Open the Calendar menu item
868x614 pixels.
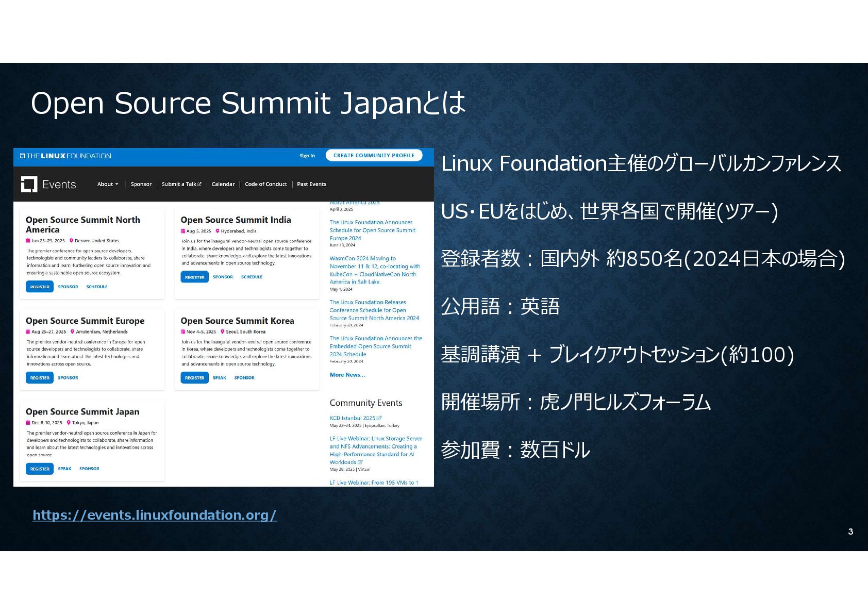223,184
